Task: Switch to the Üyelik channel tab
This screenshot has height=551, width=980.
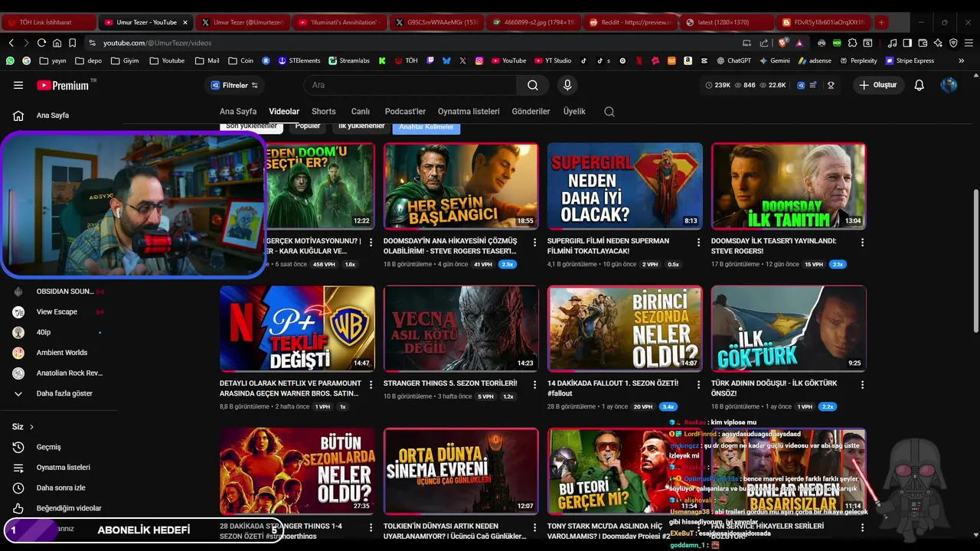Action: [574, 112]
